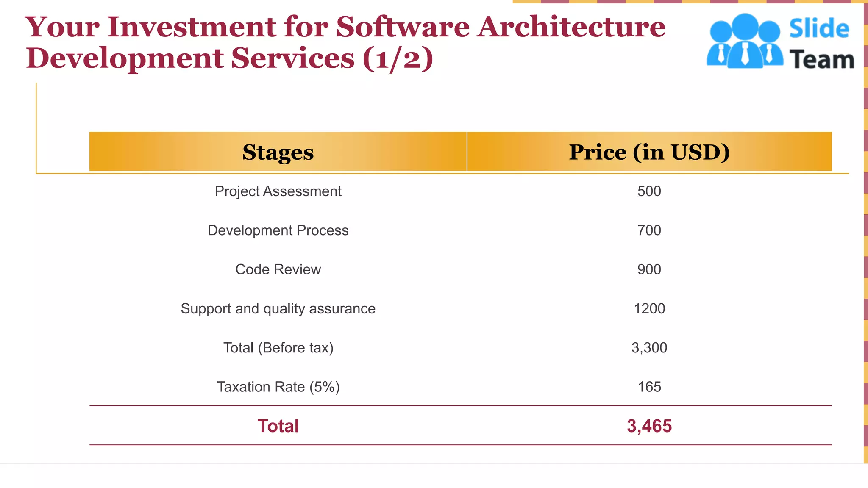Viewport: 868px width, 488px height.
Task: Select Support and quality assurance label
Action: pyautogui.click(x=278, y=309)
